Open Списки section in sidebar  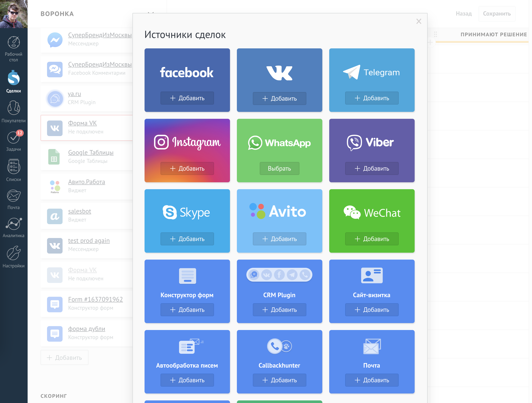pyautogui.click(x=13, y=170)
